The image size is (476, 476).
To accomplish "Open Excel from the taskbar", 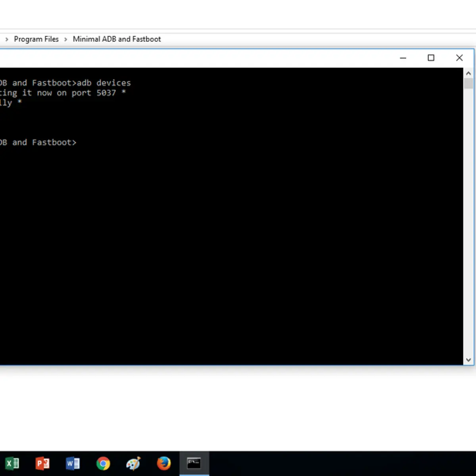I will click(x=12, y=463).
